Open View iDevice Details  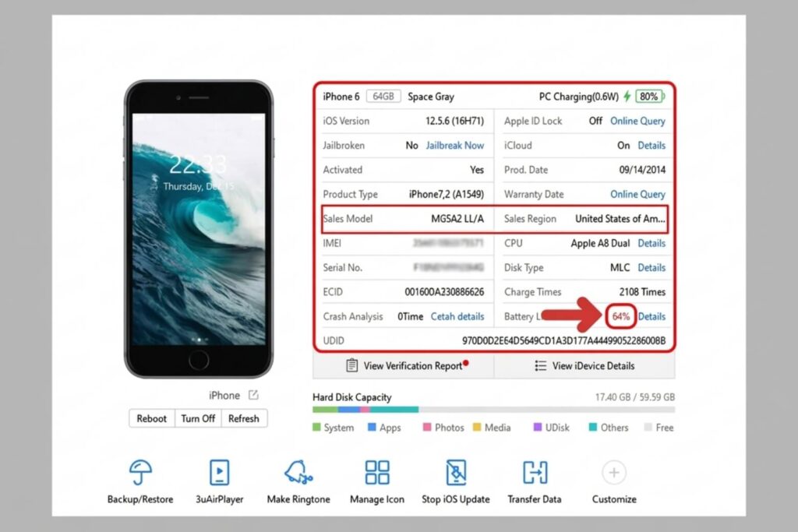pyautogui.click(x=585, y=365)
